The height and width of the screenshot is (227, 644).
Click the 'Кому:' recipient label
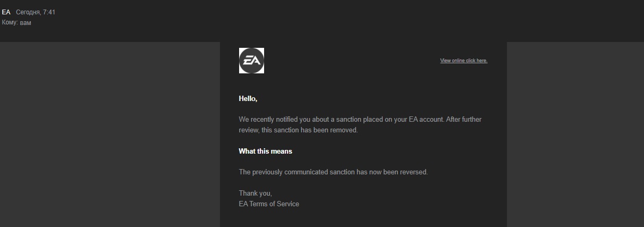(x=10, y=23)
